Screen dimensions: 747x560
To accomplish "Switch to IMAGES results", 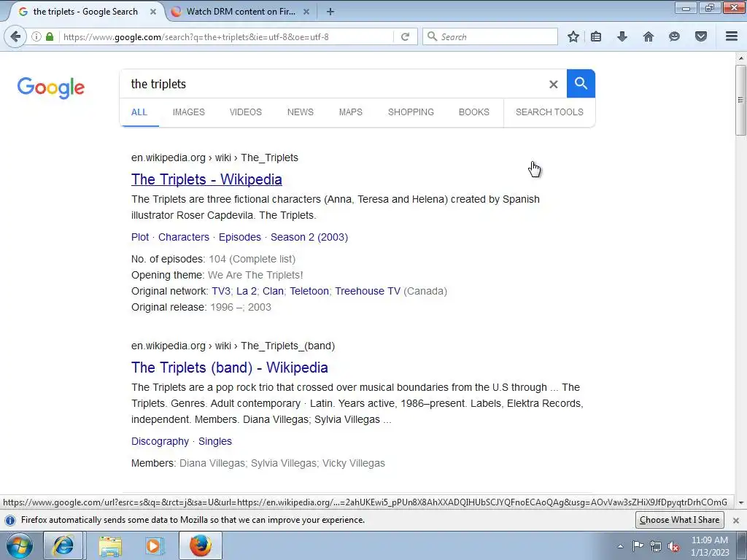I will click(x=189, y=112).
